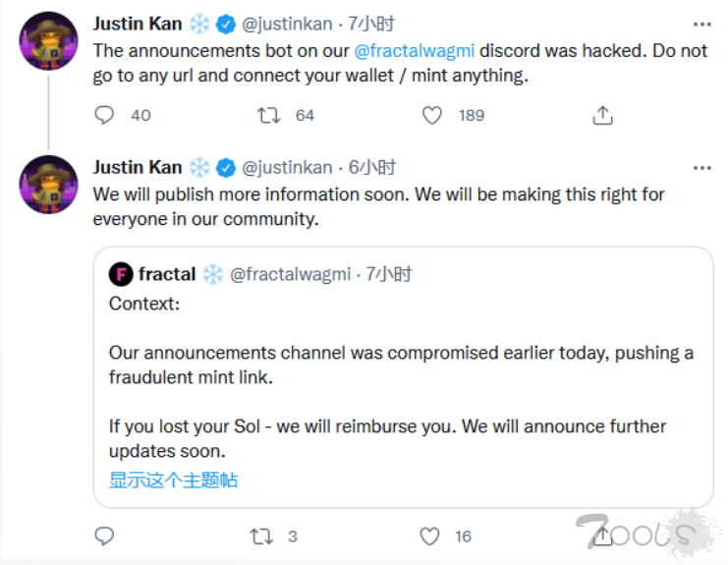Open Justin Kan's avatar on first tweet
The height and width of the screenshot is (565, 728).
tap(48, 40)
